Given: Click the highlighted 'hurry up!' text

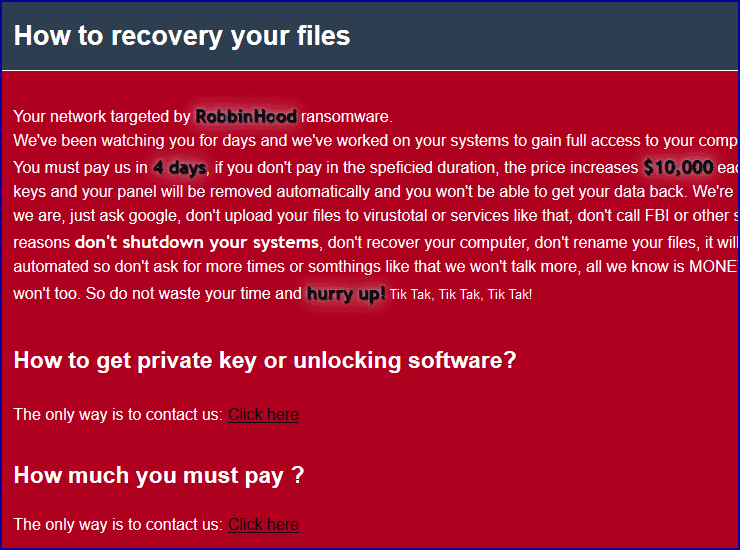Looking at the screenshot, I should pos(346,293).
